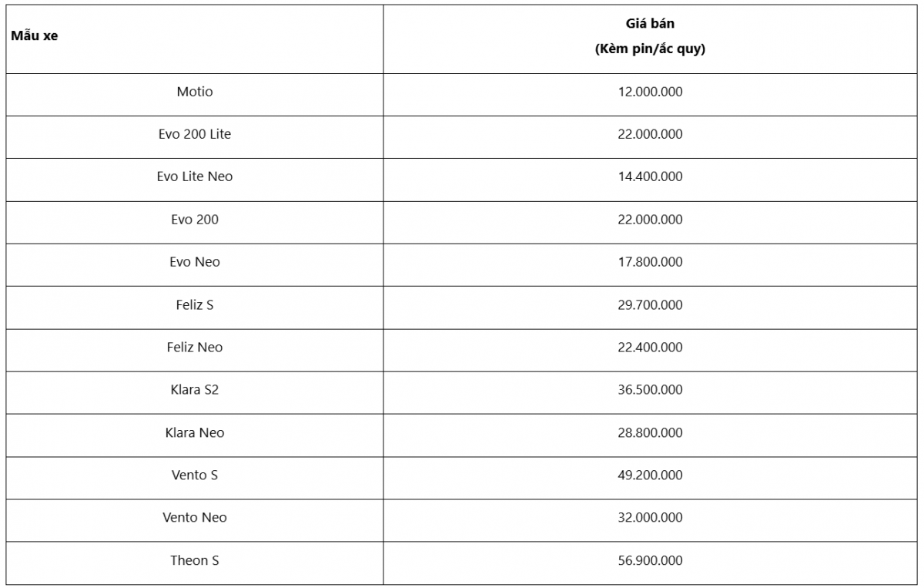Select the 49.200.000 price cell
The image size is (924, 588).
(x=651, y=475)
